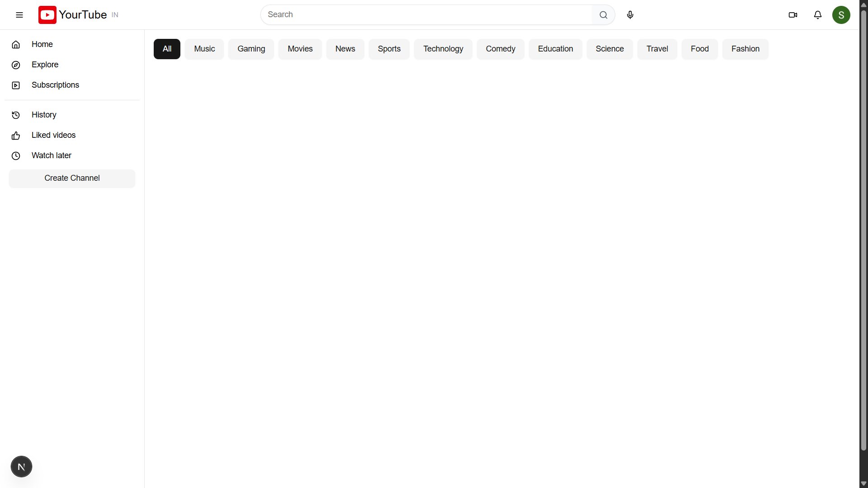Toggle the hamburger menu sidebar
This screenshot has height=488, width=868.
[19, 15]
